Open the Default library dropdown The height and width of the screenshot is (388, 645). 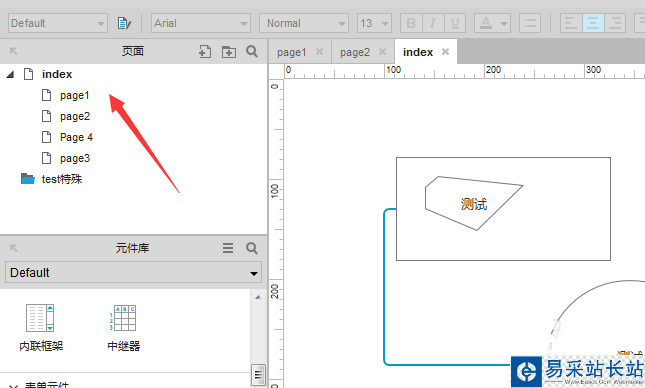(133, 272)
